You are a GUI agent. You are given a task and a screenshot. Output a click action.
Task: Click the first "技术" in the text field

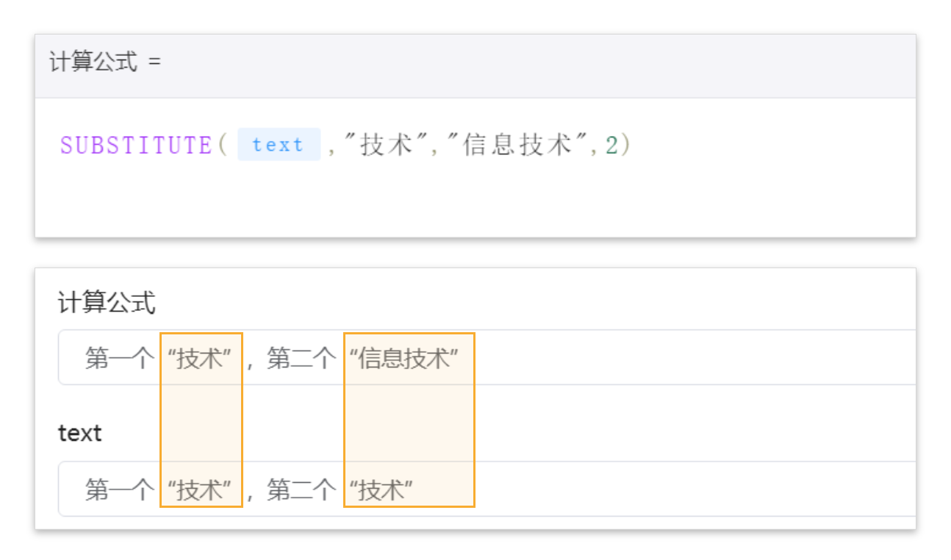[x=200, y=489]
